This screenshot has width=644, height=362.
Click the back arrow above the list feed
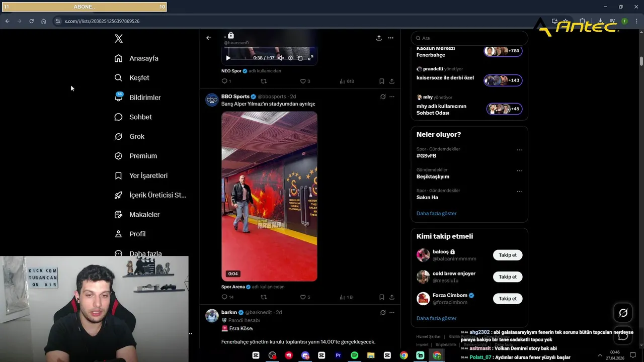[x=209, y=38]
